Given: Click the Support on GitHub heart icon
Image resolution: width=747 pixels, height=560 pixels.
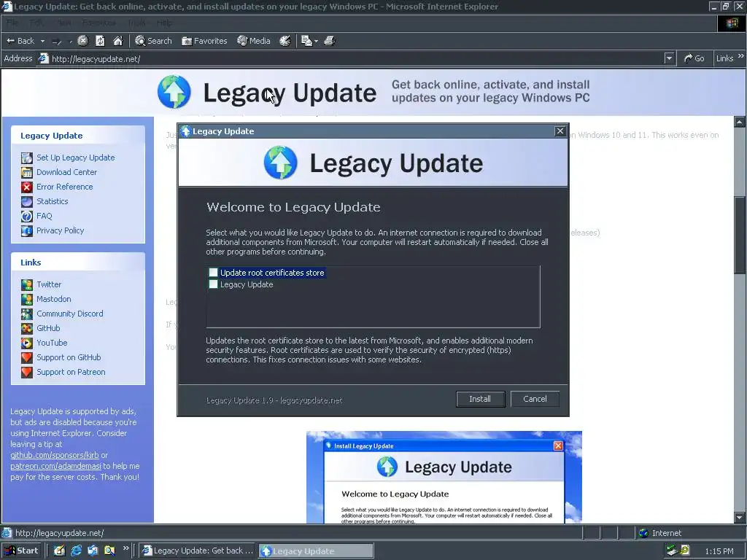Looking at the screenshot, I should pos(27,357).
